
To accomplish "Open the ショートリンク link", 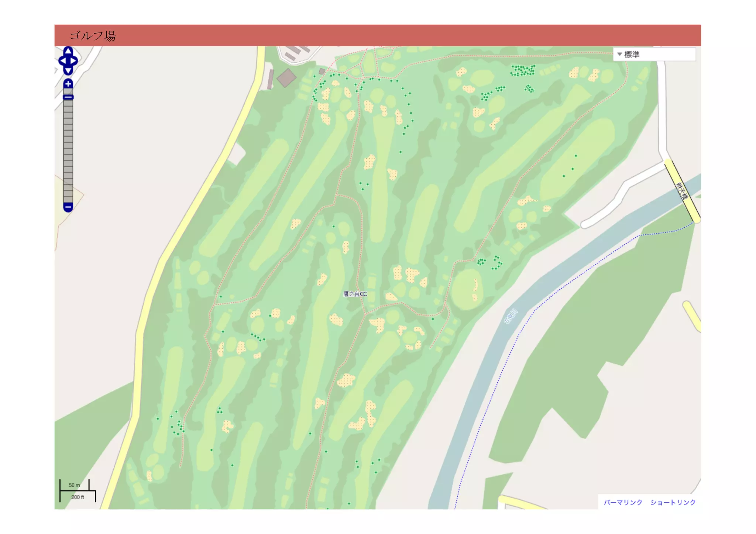I will pyautogui.click(x=673, y=502).
